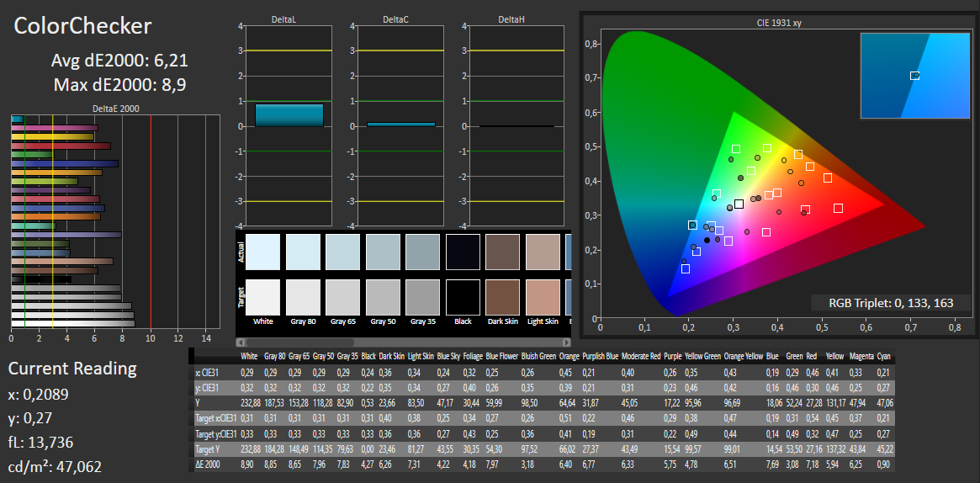Click the Cyan column header in table
The height and width of the screenshot is (483, 980).
[884, 357]
